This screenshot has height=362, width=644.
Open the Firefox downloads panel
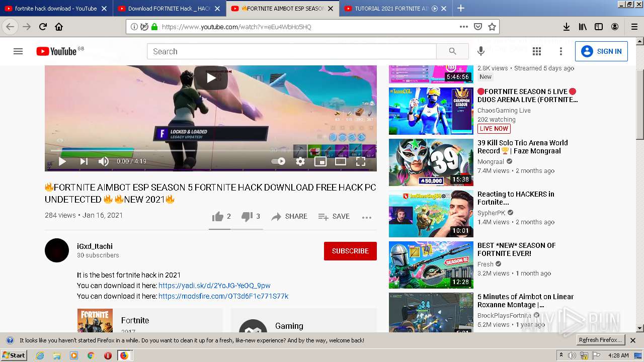[x=566, y=27]
